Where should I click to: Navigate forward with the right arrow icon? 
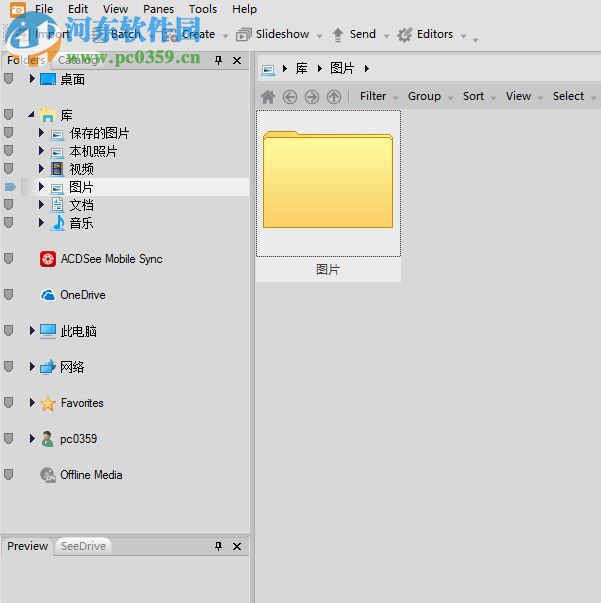click(x=312, y=97)
